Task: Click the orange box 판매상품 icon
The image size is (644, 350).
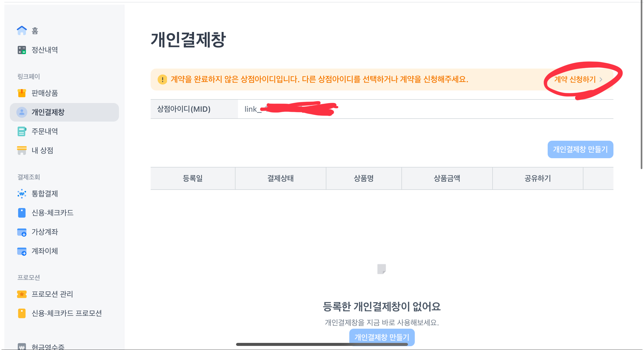Action: 22,93
